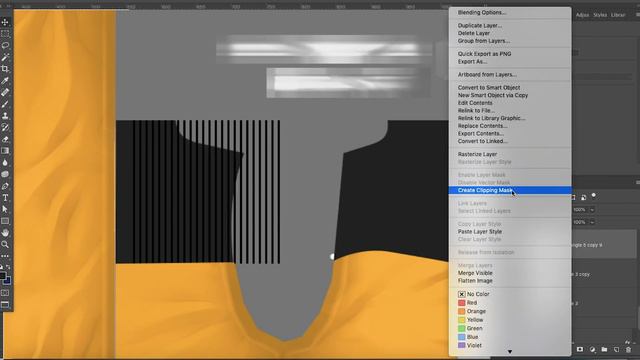Select the Move tool
The image size is (640, 360).
click(x=5, y=22)
